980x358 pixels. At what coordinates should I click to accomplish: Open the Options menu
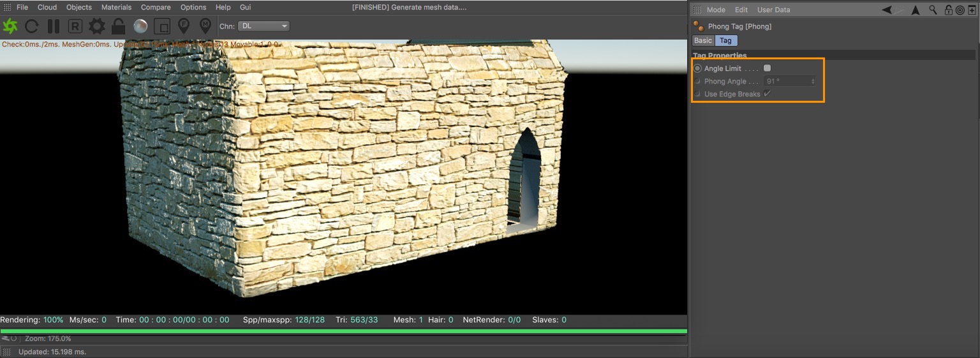point(193,7)
